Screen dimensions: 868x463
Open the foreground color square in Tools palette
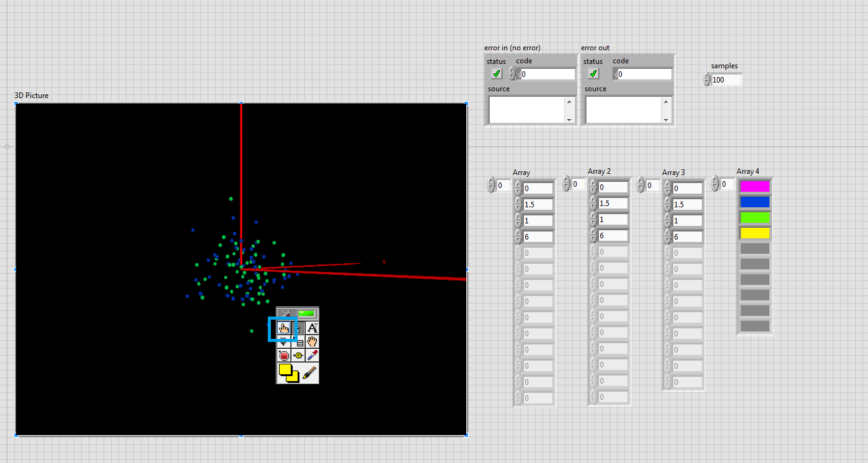point(285,371)
